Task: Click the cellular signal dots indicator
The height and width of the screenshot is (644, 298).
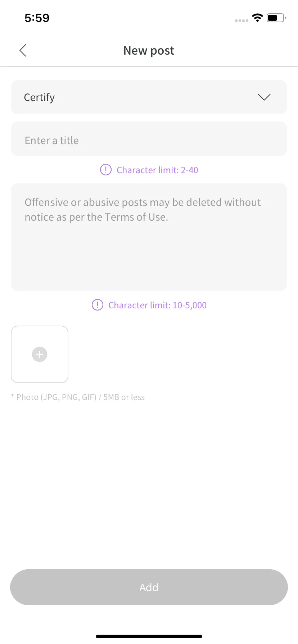Action: coord(241,20)
